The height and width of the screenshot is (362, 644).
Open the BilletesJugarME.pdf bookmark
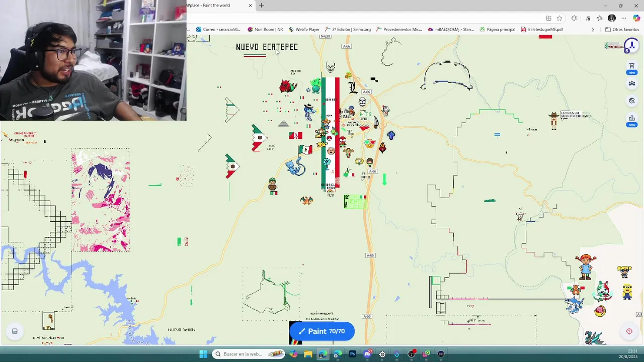[x=542, y=29]
